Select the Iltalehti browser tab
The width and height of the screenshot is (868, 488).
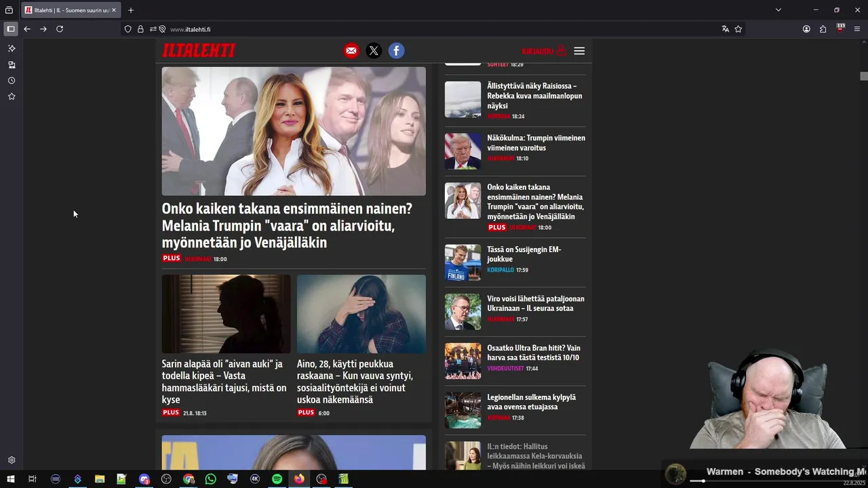point(71,10)
